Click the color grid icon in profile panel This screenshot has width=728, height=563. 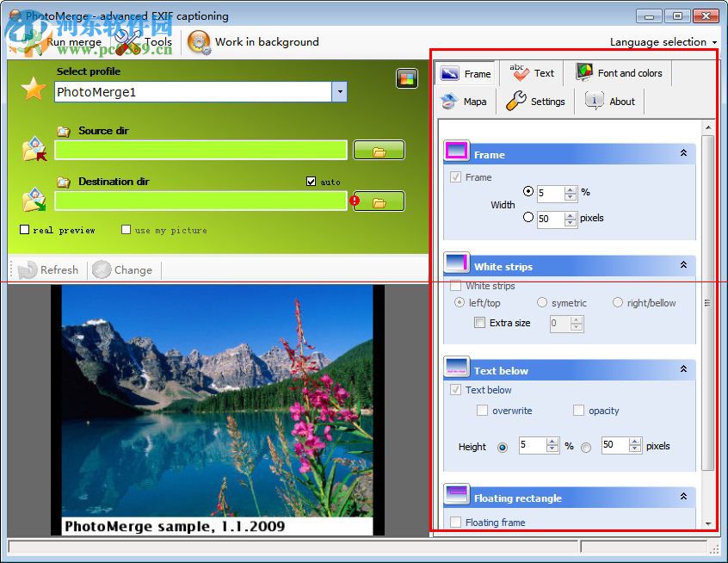click(x=407, y=78)
